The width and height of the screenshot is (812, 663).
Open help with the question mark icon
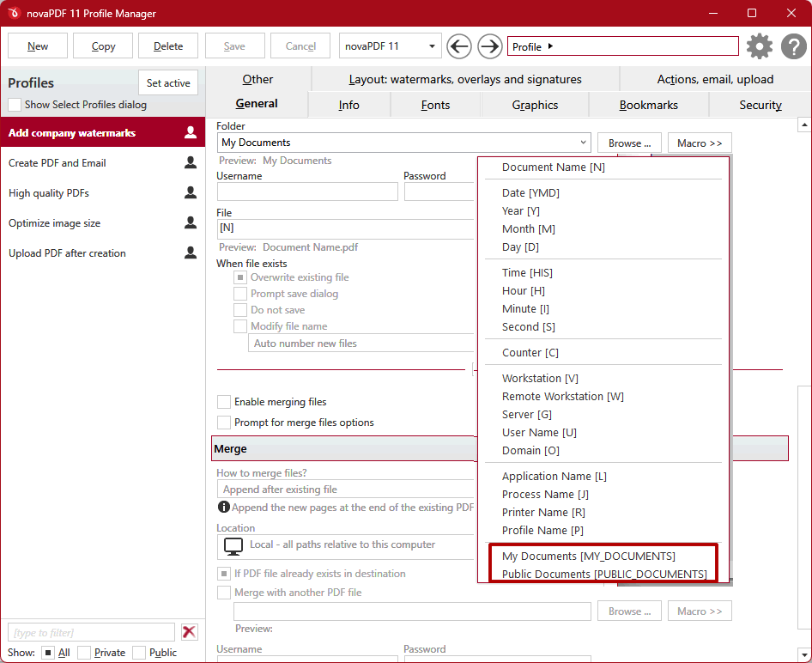pos(794,46)
